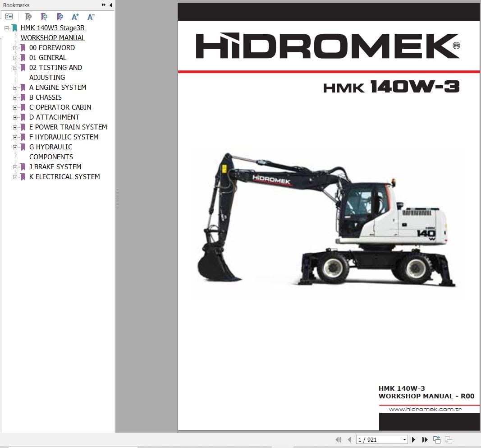The width and height of the screenshot is (481, 448).
Task: Add a new bookmark using the toolbar icon
Action: pyautogui.click(x=44, y=17)
